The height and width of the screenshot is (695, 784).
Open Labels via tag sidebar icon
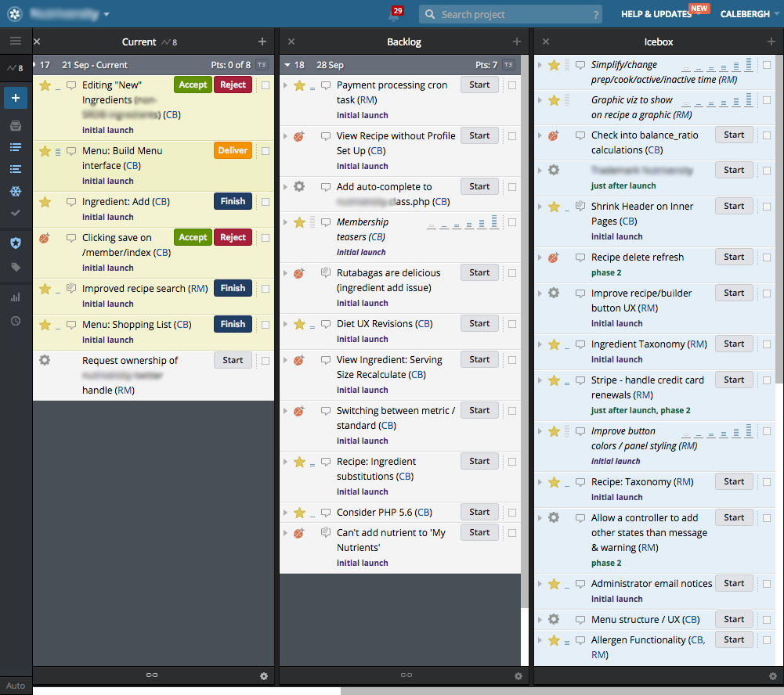point(16,267)
